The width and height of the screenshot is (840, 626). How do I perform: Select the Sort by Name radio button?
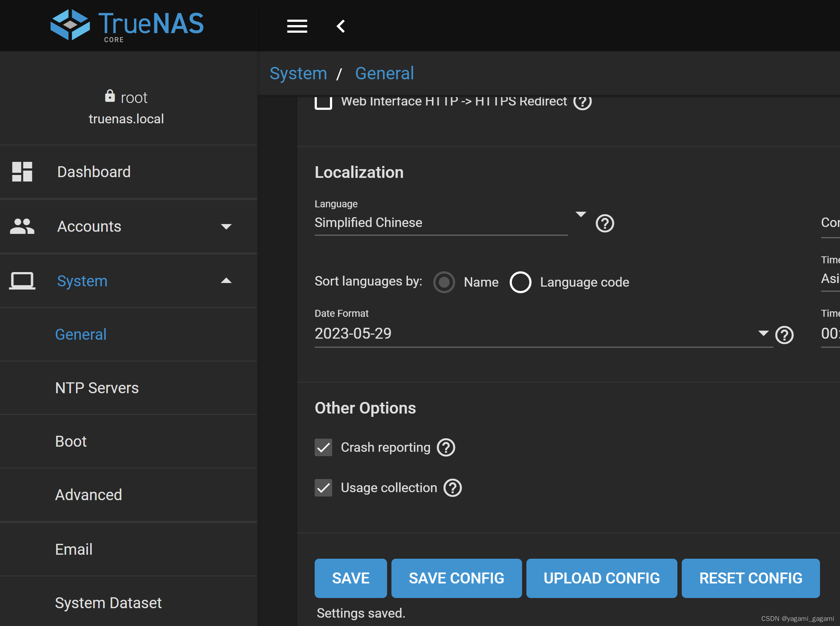(444, 282)
